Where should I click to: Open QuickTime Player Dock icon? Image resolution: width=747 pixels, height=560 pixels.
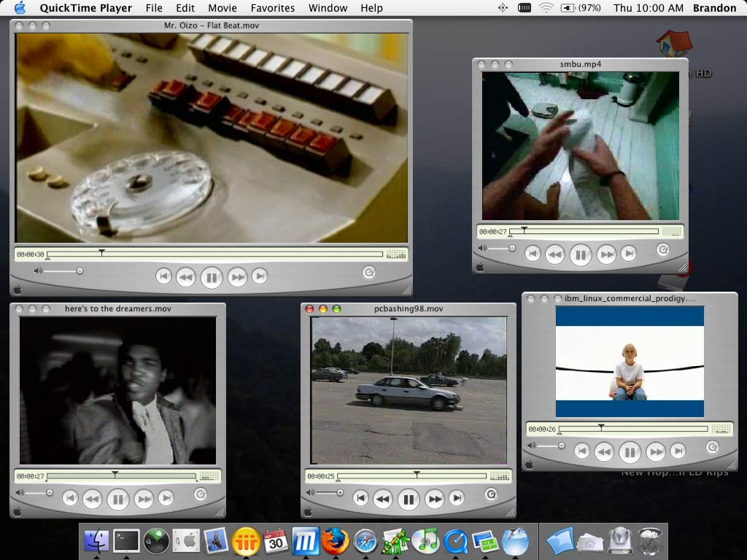455,542
